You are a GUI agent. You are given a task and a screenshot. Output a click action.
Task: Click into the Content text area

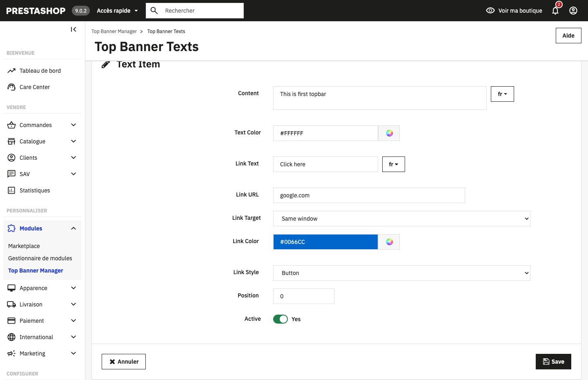coord(380,98)
